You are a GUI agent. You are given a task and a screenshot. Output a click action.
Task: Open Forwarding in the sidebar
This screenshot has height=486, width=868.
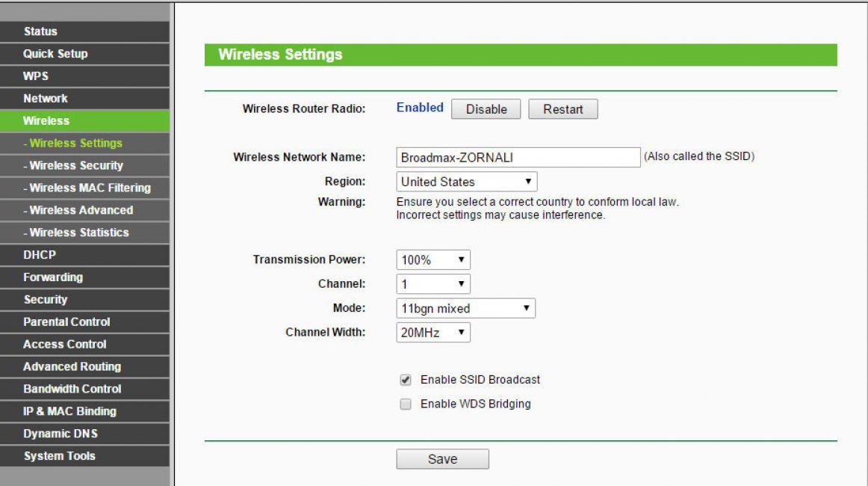pyautogui.click(x=84, y=277)
